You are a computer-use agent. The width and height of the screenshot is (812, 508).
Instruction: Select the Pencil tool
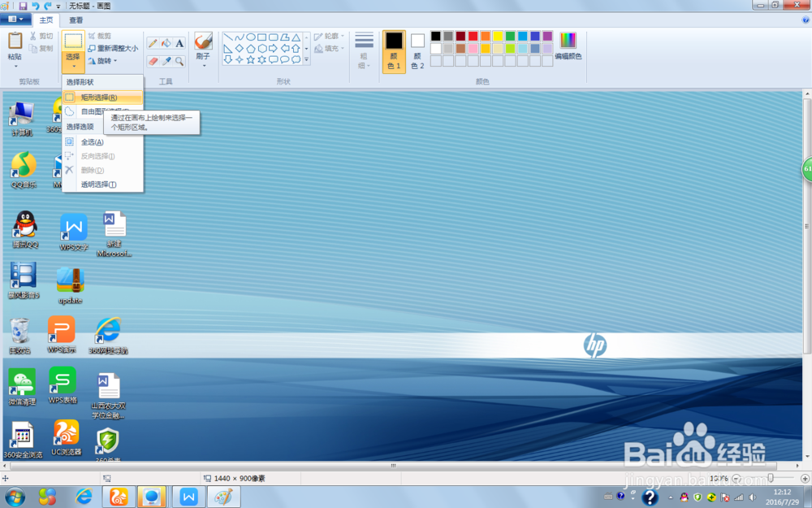coord(153,43)
